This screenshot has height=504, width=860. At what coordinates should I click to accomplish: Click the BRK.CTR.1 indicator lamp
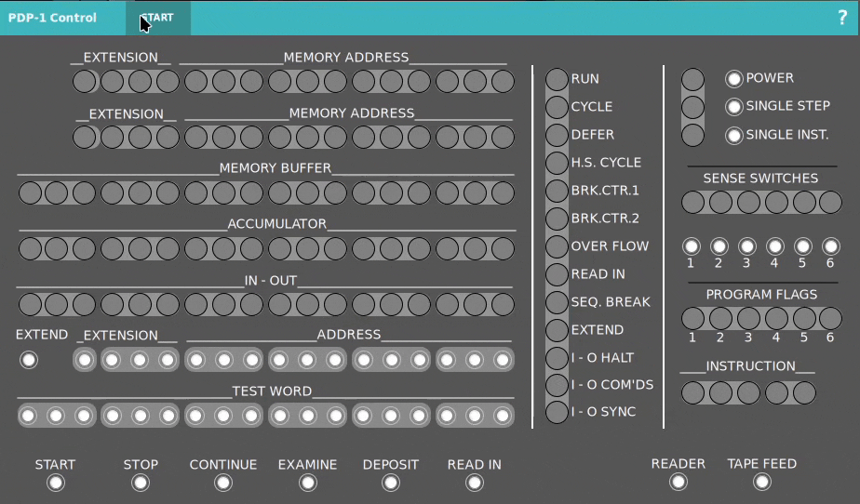[557, 191]
